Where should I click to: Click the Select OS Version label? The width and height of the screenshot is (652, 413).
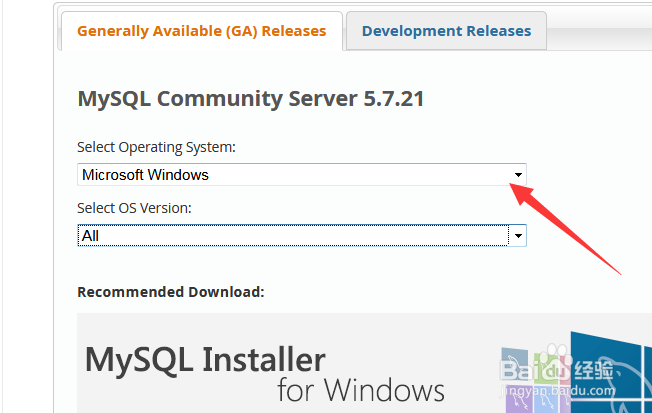point(134,208)
